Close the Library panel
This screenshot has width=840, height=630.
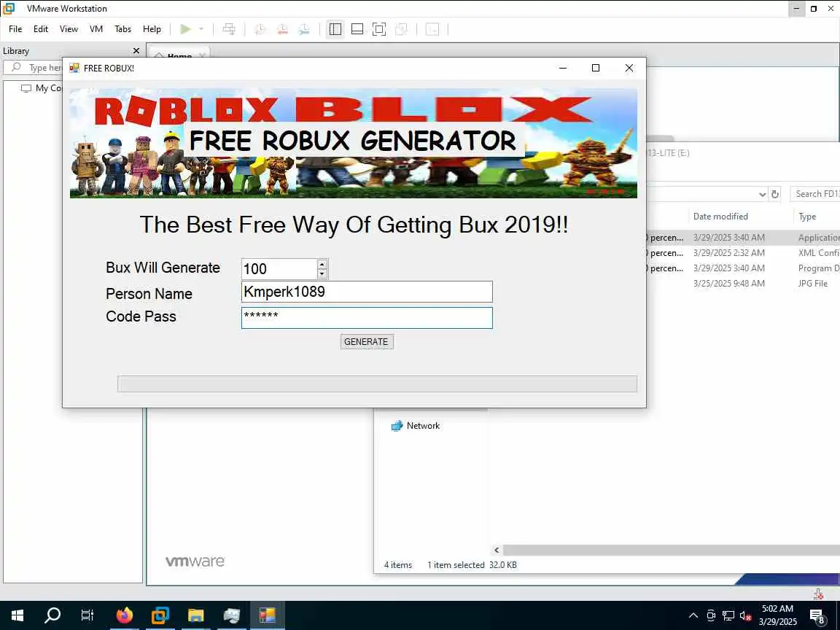tap(136, 51)
